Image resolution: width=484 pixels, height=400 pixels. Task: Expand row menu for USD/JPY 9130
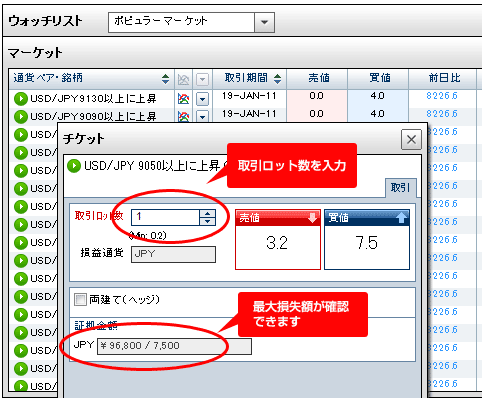pos(202,99)
